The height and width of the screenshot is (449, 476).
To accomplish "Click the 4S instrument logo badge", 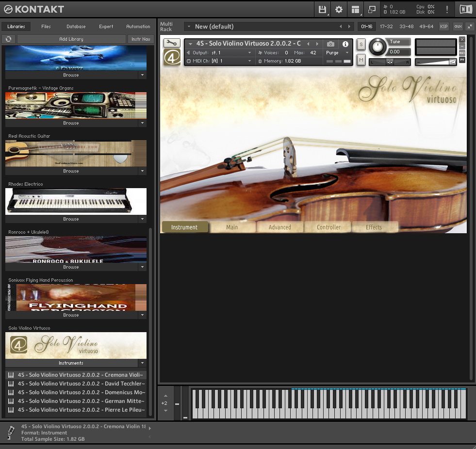I will (172, 57).
